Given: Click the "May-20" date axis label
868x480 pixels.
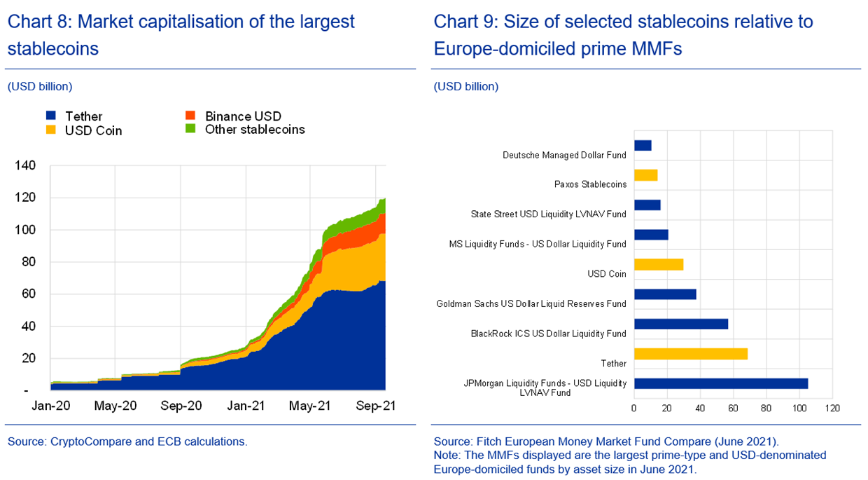Looking at the screenshot, I should pos(115,406).
